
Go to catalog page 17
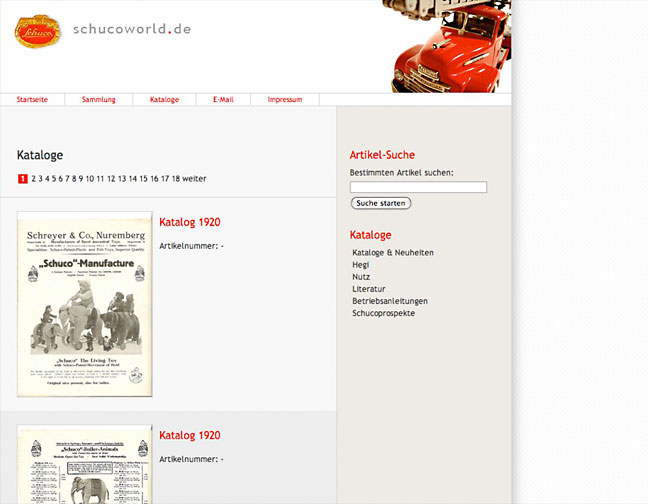(x=165, y=179)
